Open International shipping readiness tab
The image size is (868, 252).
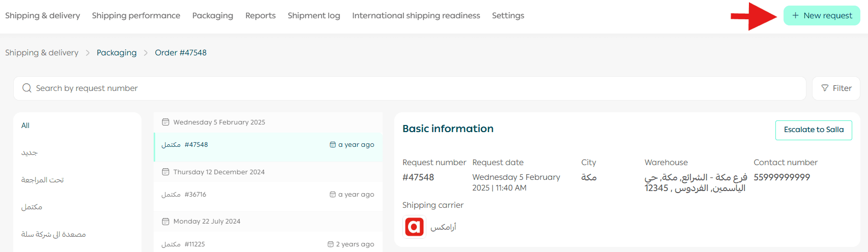(x=416, y=16)
